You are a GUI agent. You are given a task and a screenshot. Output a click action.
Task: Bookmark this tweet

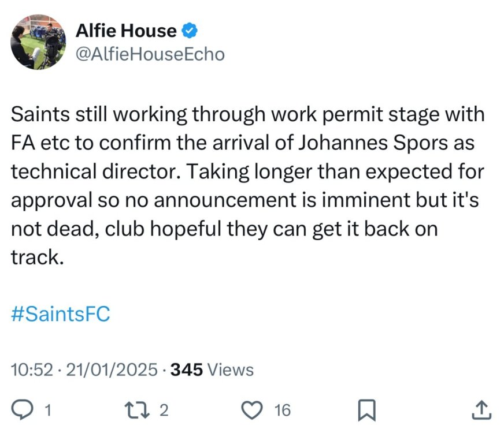click(x=365, y=410)
